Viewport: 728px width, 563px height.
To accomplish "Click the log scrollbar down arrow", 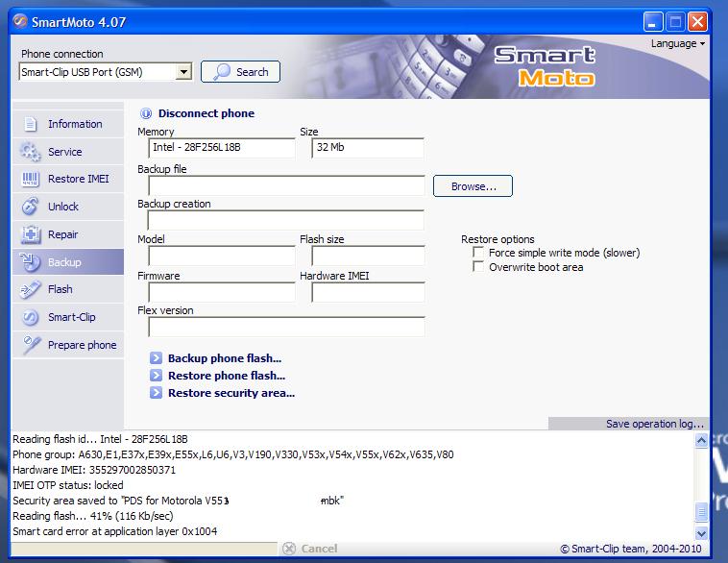I will point(701,533).
